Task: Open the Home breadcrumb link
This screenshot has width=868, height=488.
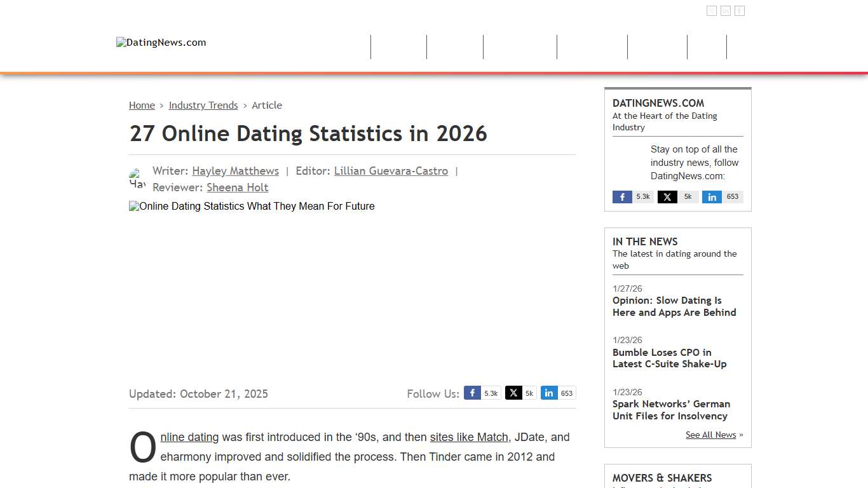Action: pyautogui.click(x=142, y=105)
